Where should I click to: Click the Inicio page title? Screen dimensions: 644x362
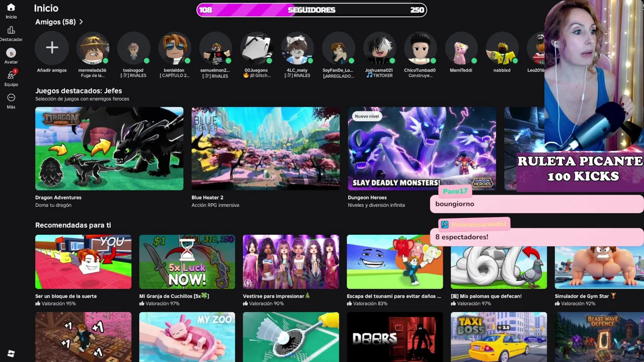[x=46, y=8]
